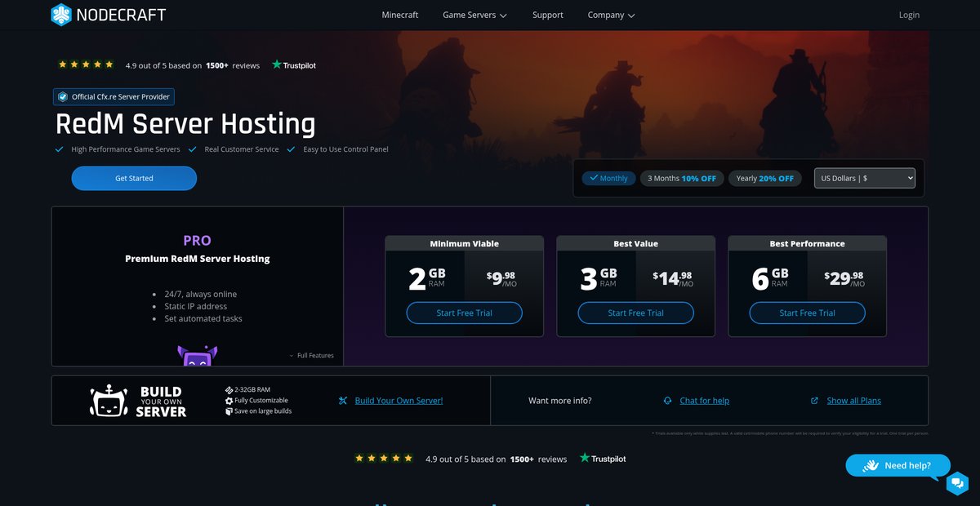Click the Save on large builds icon
980x506 pixels.
pos(229,411)
